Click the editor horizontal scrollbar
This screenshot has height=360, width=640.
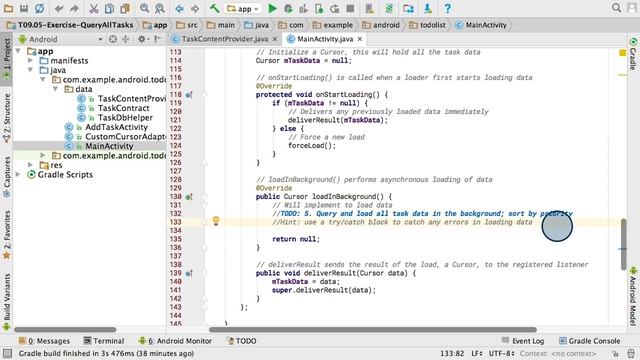pos(373,329)
